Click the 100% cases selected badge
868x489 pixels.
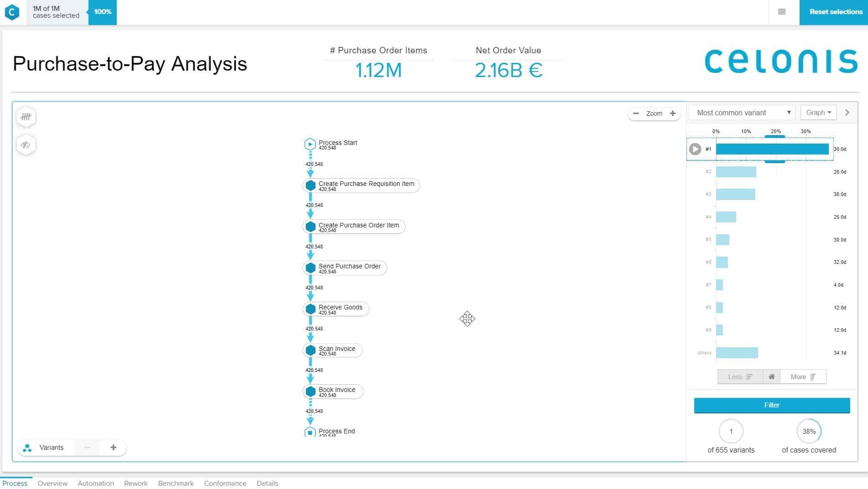(103, 12)
